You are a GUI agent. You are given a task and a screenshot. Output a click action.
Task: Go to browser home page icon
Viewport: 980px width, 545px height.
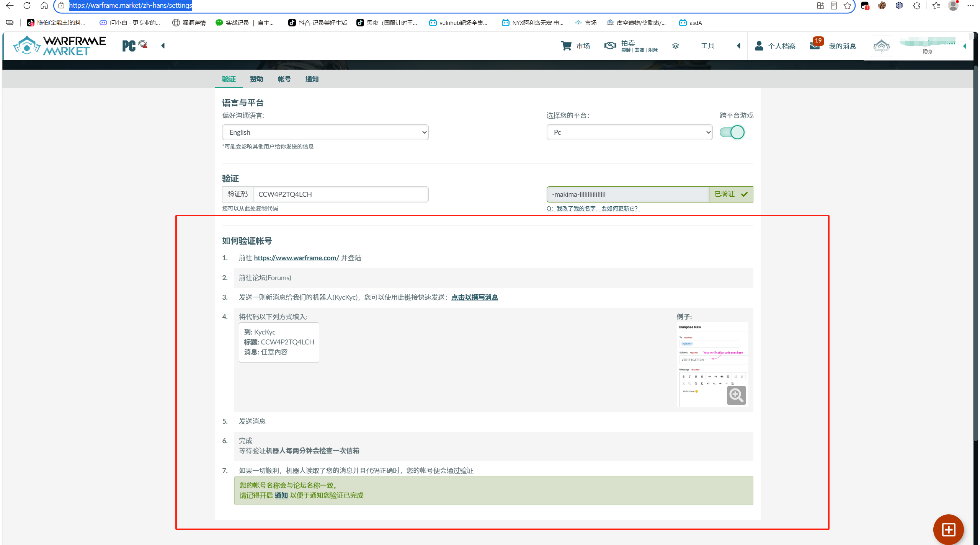pos(44,6)
